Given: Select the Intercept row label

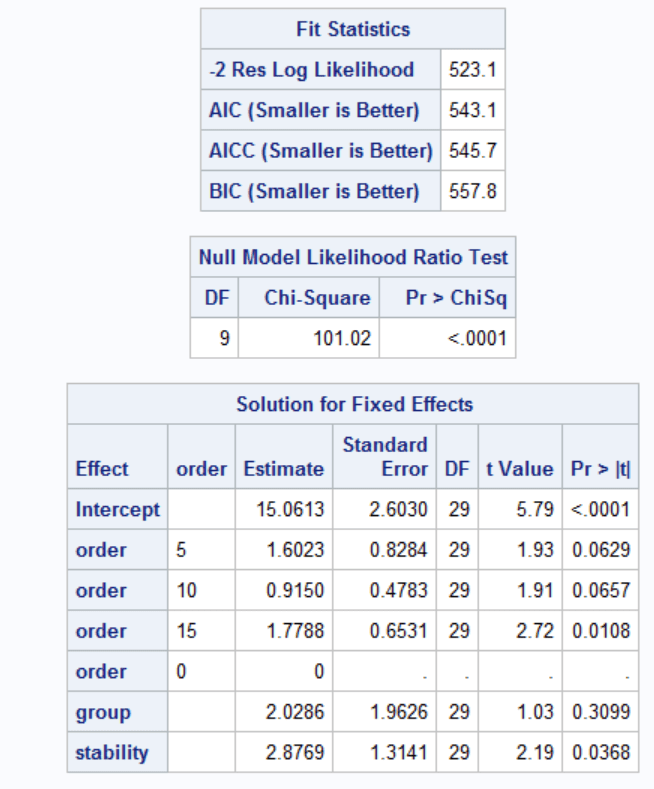Looking at the screenshot, I should pyautogui.click(x=118, y=509).
